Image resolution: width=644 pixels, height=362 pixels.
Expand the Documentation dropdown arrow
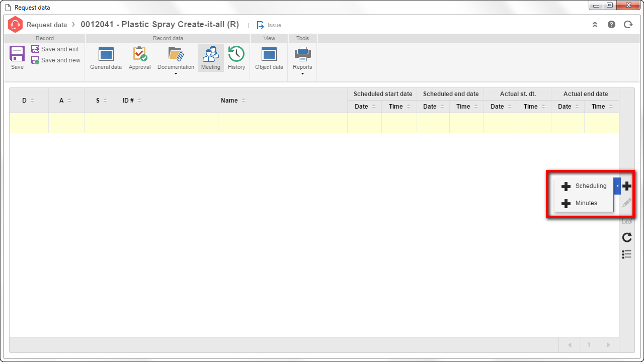tap(176, 74)
